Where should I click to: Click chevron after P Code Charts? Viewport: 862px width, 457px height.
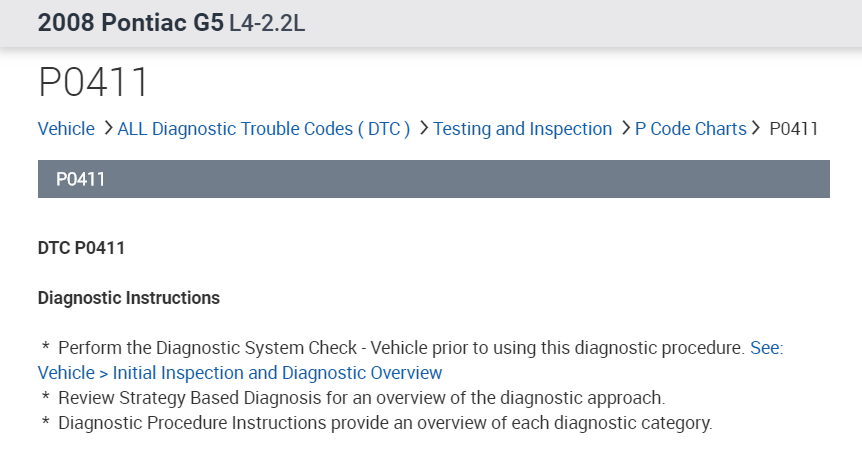757,129
